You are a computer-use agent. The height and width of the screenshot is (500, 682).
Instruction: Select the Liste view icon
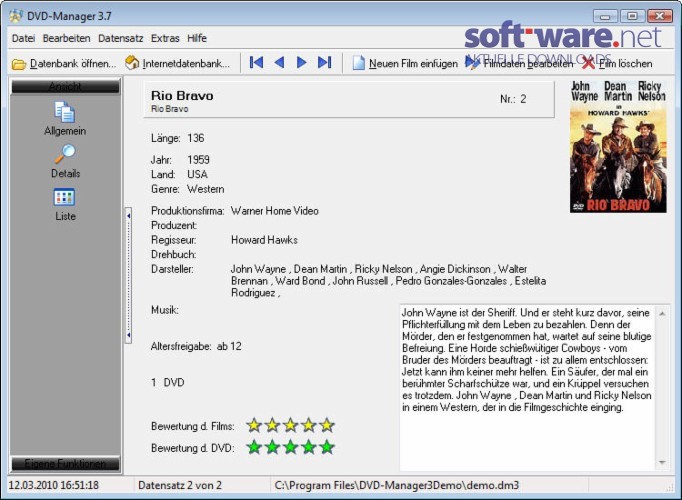point(64,197)
